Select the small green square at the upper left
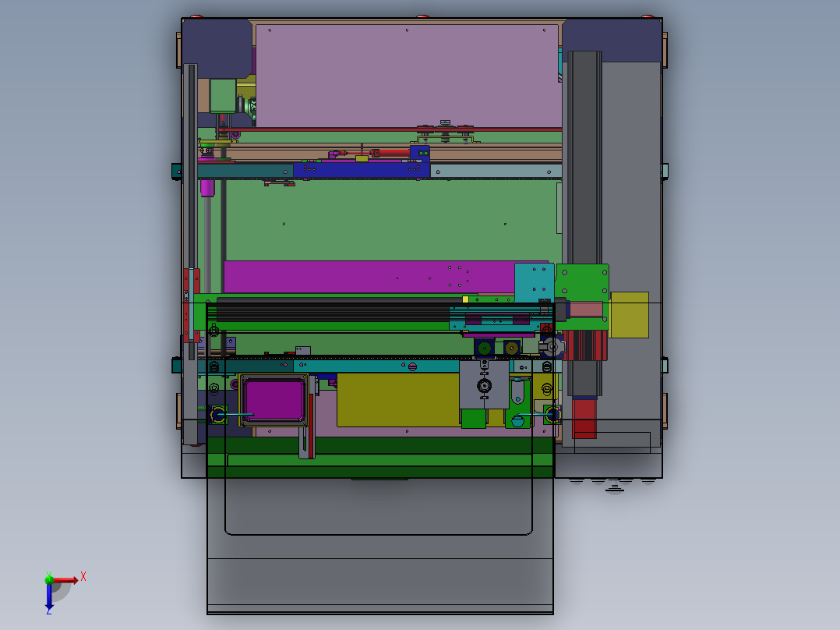This screenshot has height=630, width=840. [x=223, y=95]
